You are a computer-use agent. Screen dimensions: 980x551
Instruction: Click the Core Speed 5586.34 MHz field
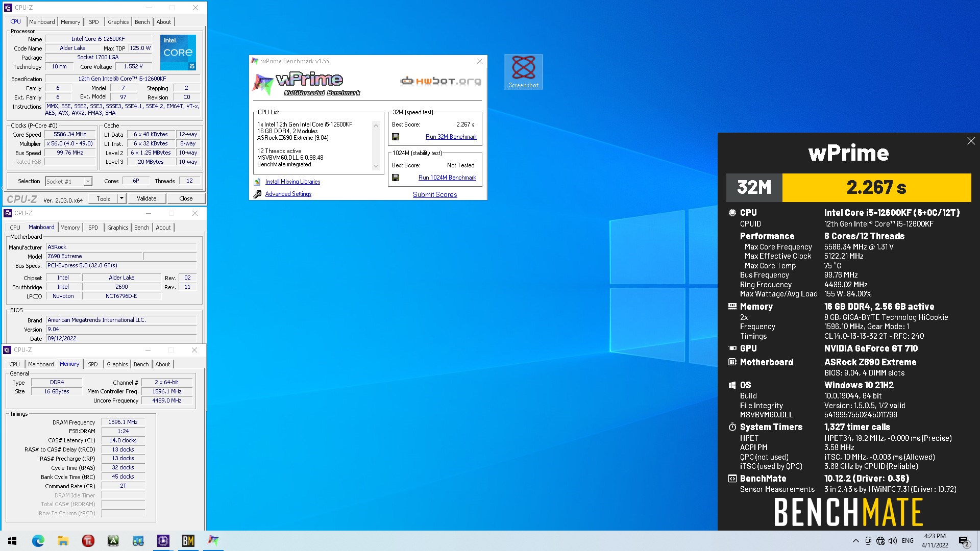click(70, 135)
